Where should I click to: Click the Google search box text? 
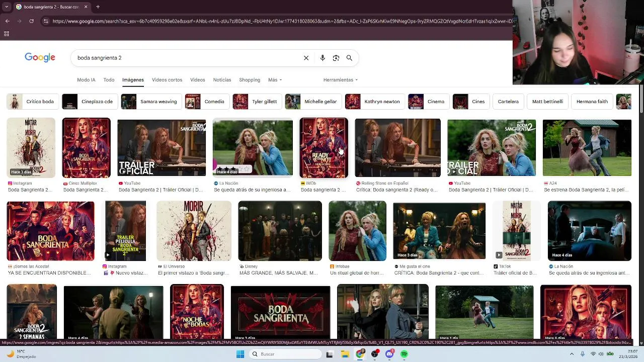click(x=99, y=58)
